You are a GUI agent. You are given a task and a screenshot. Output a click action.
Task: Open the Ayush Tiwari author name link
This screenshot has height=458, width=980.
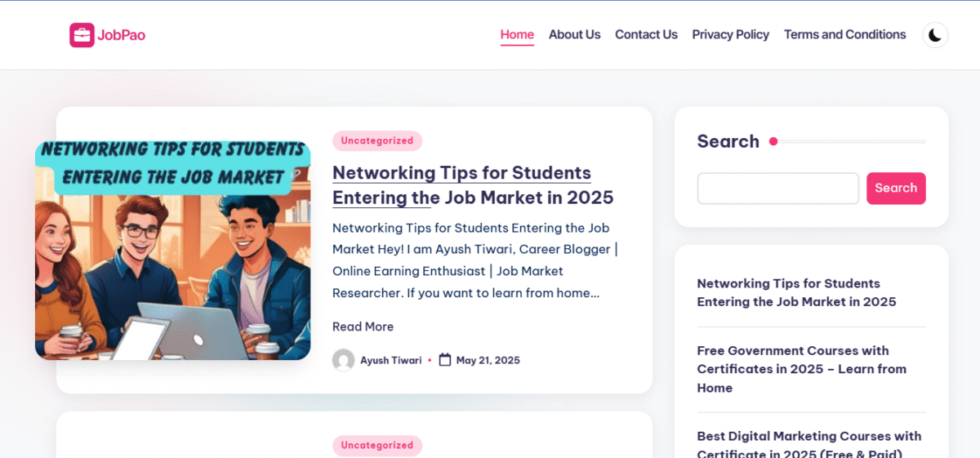tap(391, 360)
